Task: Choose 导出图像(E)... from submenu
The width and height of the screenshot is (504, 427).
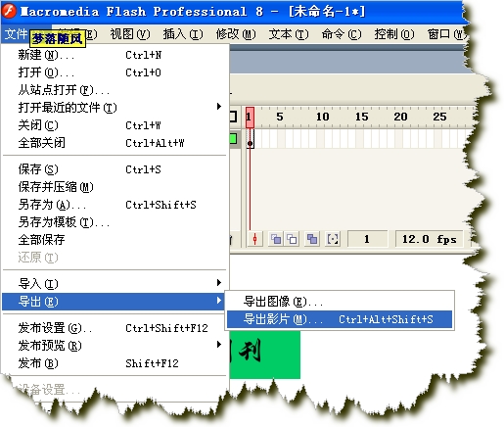Action: point(340,301)
